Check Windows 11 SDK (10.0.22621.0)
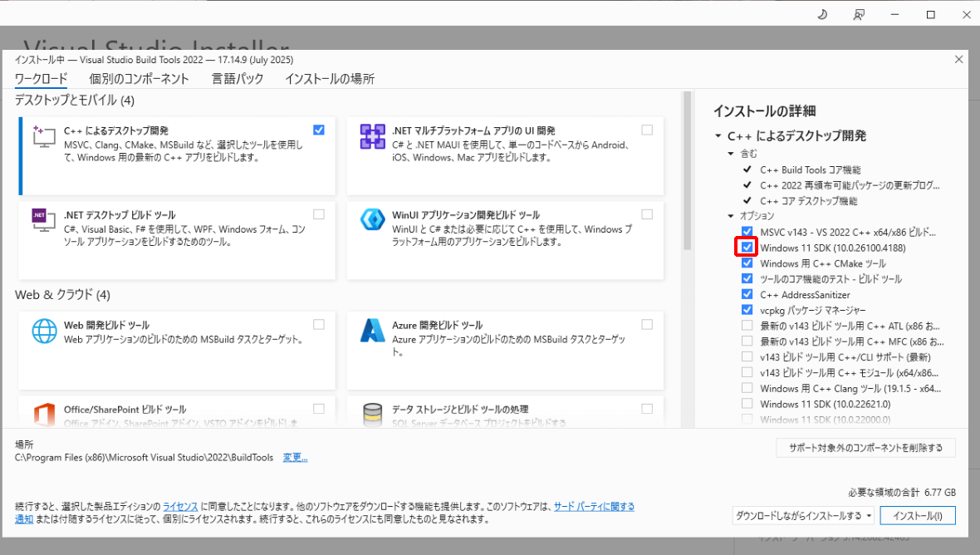Viewport: 980px width, 555px height. tap(747, 404)
